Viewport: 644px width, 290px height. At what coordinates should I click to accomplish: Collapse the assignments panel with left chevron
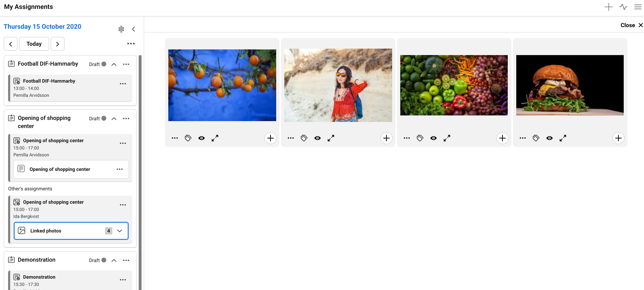(x=133, y=29)
